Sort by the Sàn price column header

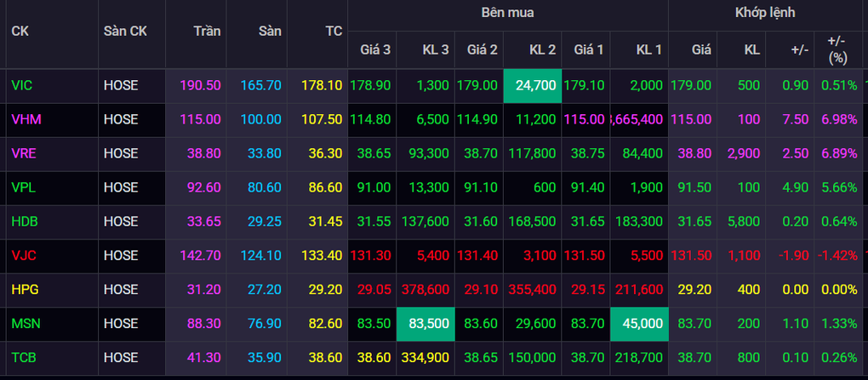pos(270,31)
